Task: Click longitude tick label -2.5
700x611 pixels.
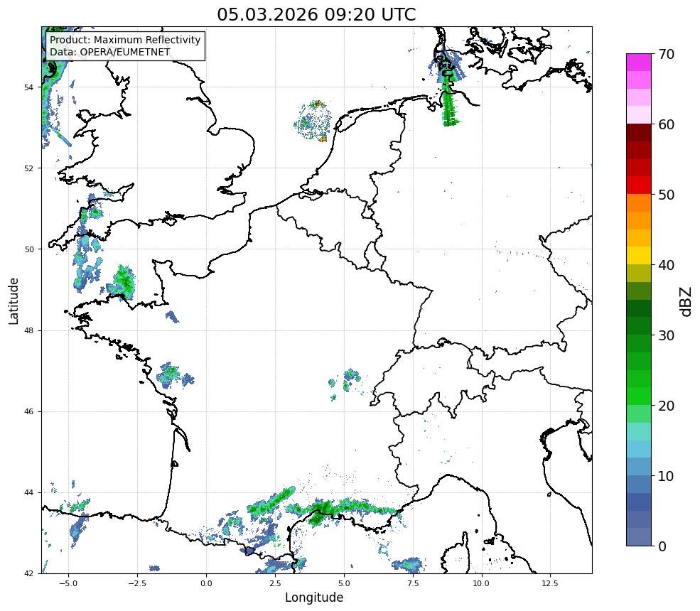Action: click(137, 583)
